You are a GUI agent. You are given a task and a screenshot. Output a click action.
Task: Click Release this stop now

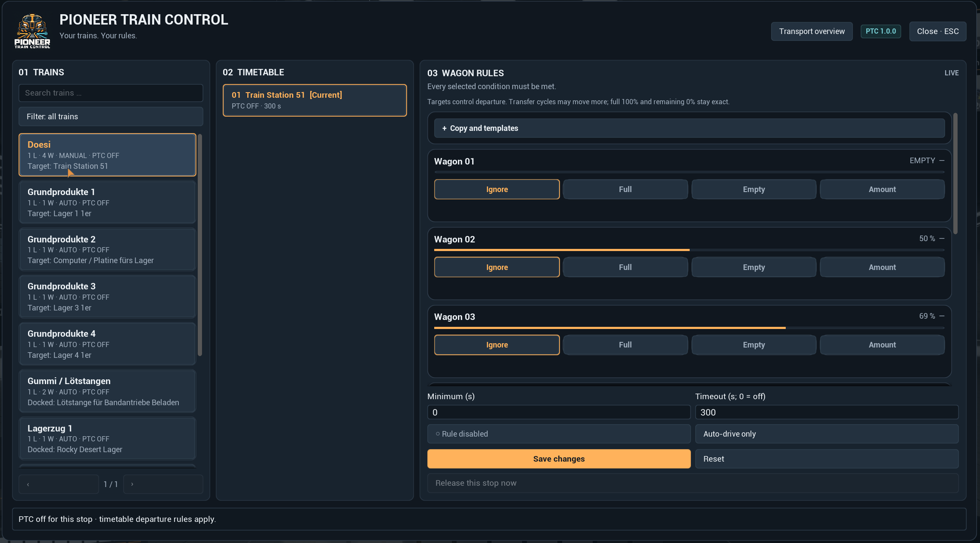pyautogui.click(x=693, y=483)
